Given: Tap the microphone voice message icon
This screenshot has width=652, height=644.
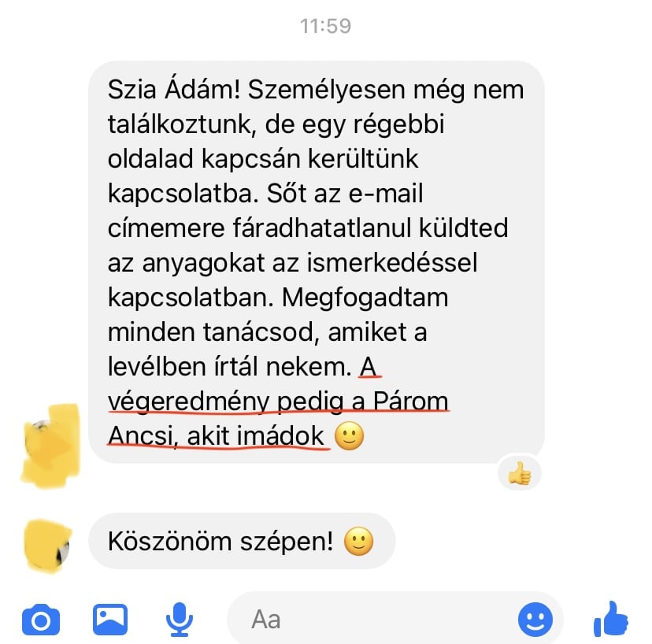Looking at the screenshot, I should click(180, 619).
